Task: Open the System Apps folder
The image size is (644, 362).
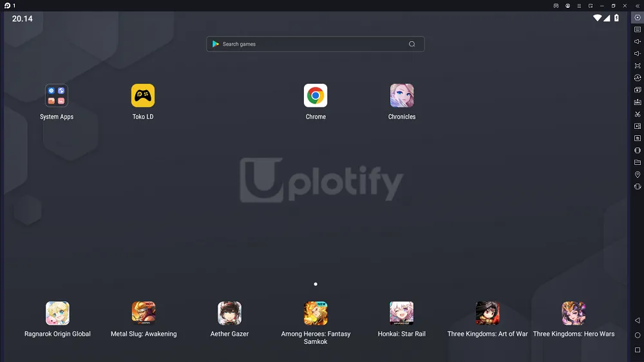Action: 57,96
